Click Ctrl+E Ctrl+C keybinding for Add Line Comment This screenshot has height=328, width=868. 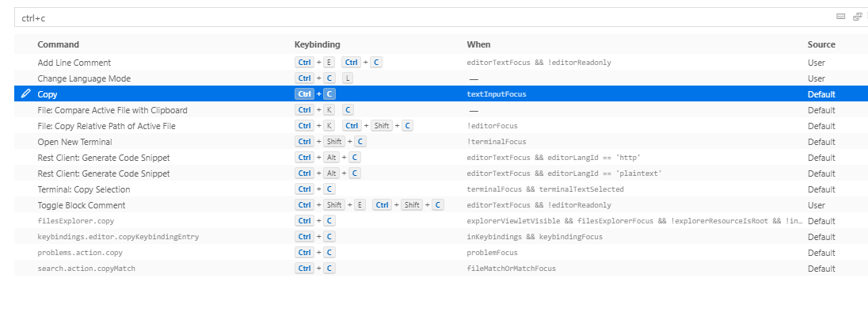click(339, 63)
